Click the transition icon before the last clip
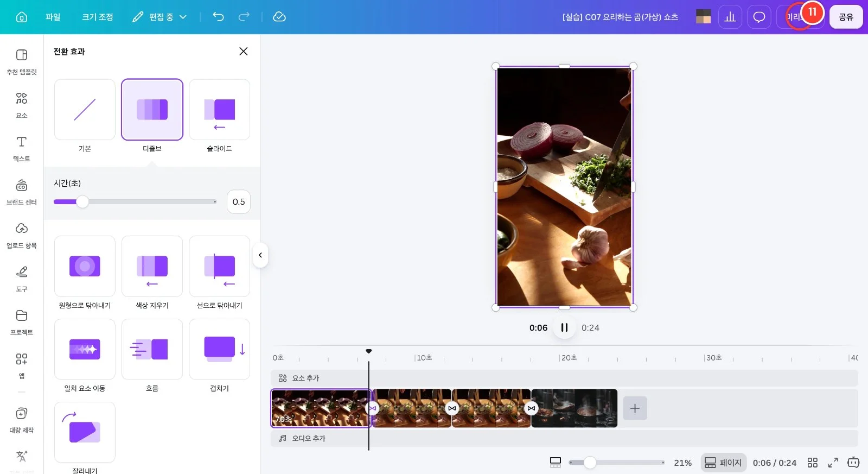868x474 pixels. tap(531, 408)
